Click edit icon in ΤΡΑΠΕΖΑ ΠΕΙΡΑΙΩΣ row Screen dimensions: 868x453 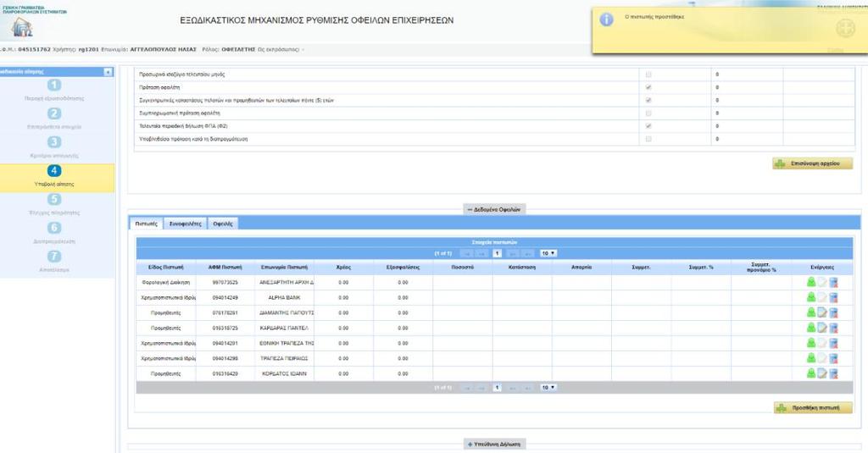822,358
